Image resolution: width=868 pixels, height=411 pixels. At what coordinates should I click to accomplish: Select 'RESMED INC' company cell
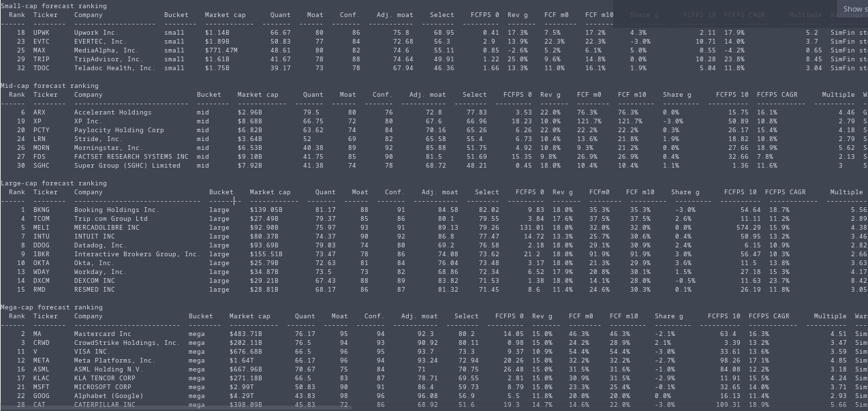[94, 290]
